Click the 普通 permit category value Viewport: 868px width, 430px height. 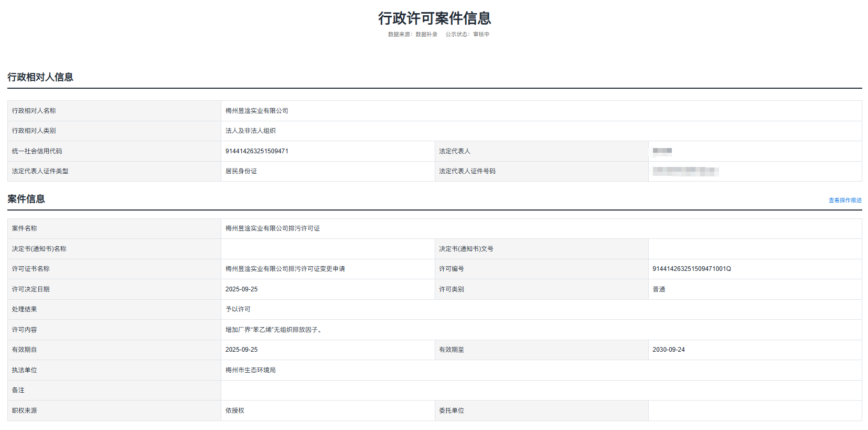pos(659,289)
